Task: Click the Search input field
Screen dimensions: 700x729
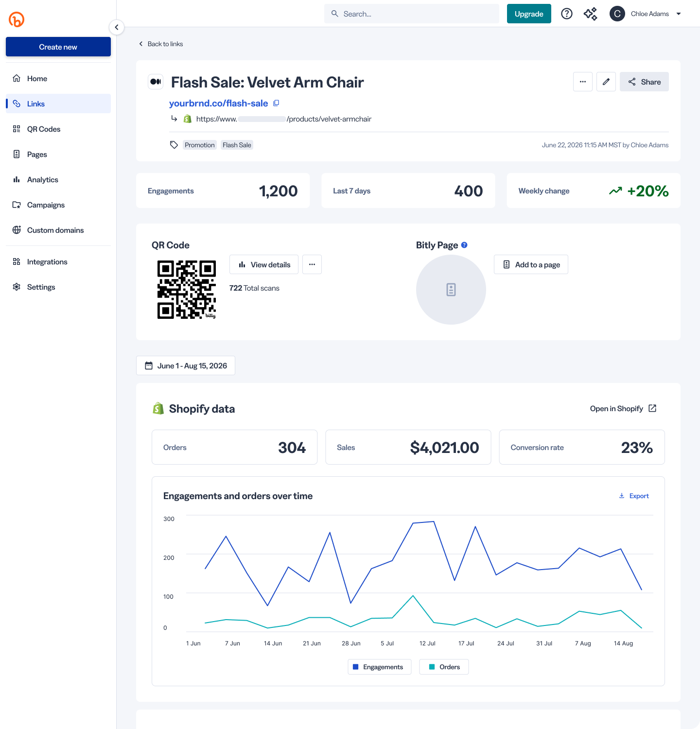Action: 412,14
